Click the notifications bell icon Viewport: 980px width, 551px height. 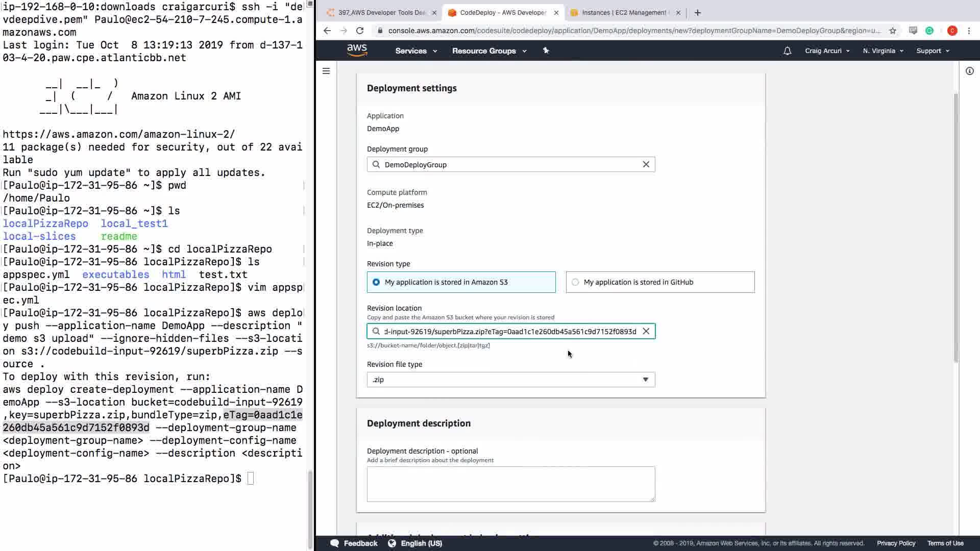pos(787,51)
